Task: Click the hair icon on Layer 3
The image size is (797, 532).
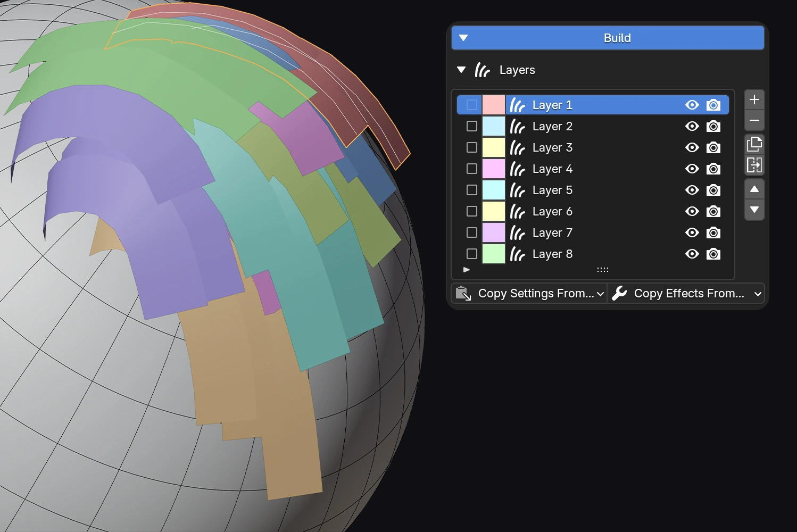Action: [x=517, y=147]
